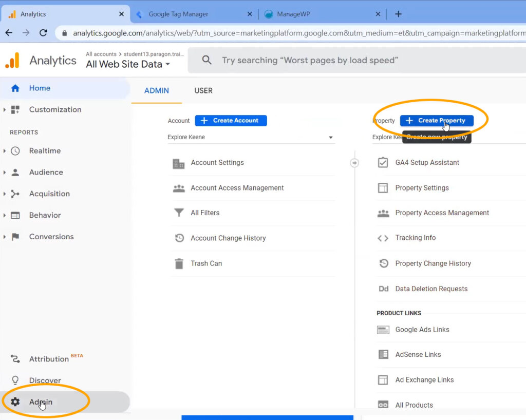
Task: Switch to the ManageWP browser tab
Action: [322, 14]
